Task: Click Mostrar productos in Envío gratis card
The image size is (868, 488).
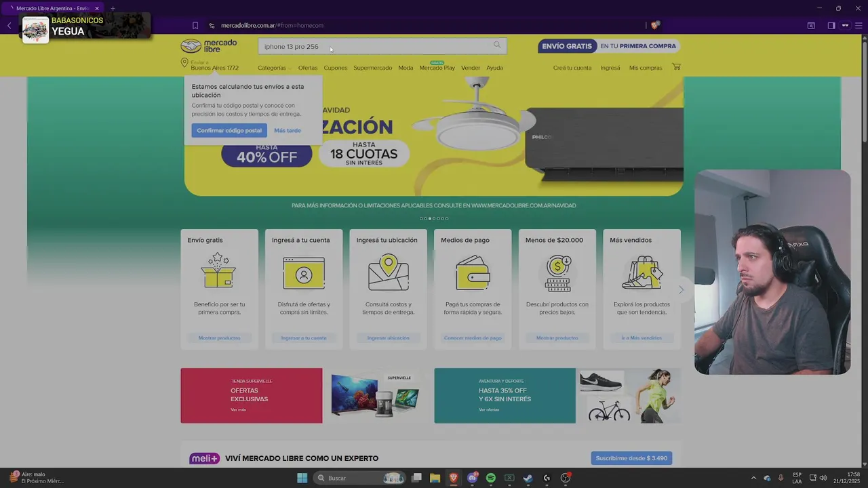Action: (x=219, y=338)
